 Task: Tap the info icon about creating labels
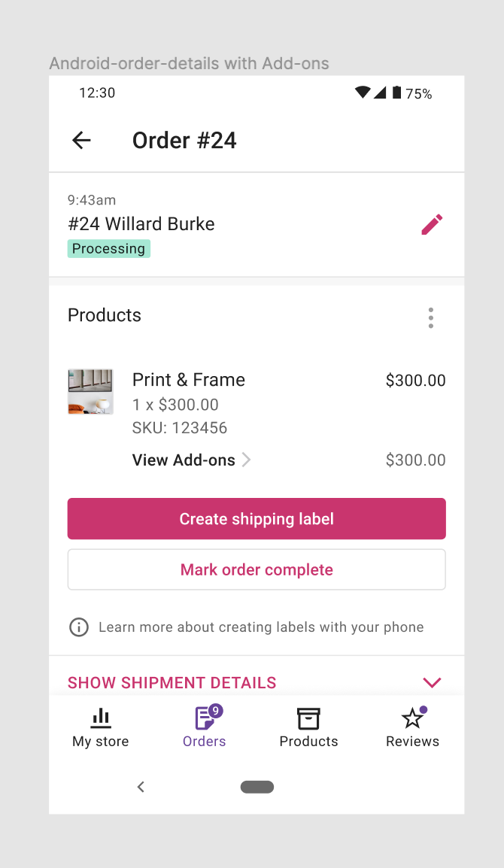(79, 627)
